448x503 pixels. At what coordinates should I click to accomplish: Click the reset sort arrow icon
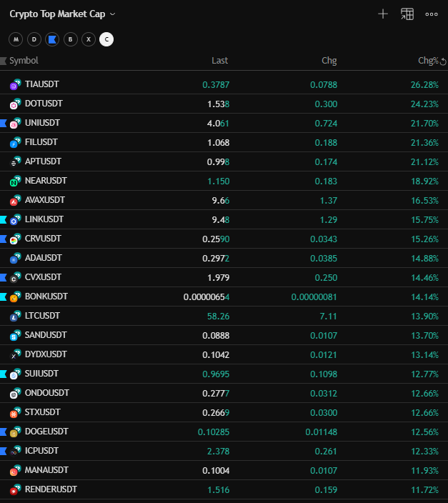(x=443, y=61)
